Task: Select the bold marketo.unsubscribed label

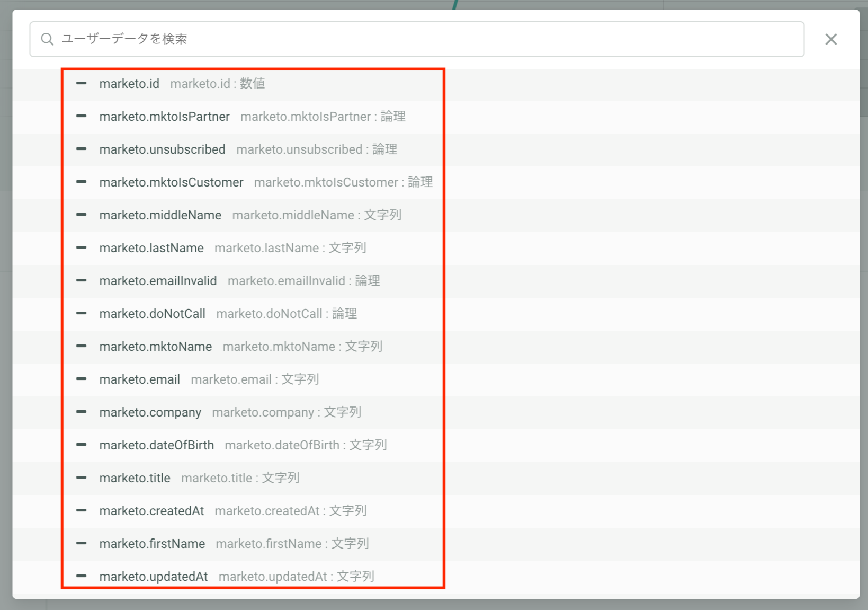Action: [x=163, y=149]
